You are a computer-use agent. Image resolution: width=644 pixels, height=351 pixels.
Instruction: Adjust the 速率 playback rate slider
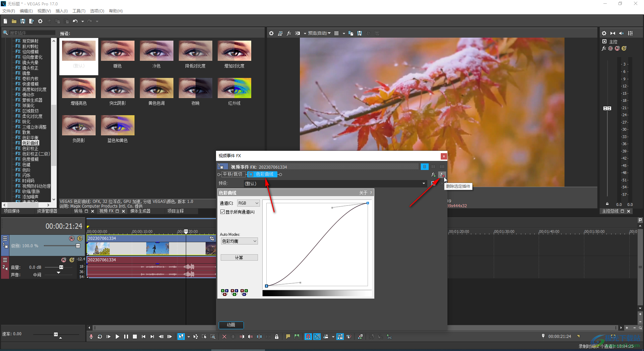[56, 334]
